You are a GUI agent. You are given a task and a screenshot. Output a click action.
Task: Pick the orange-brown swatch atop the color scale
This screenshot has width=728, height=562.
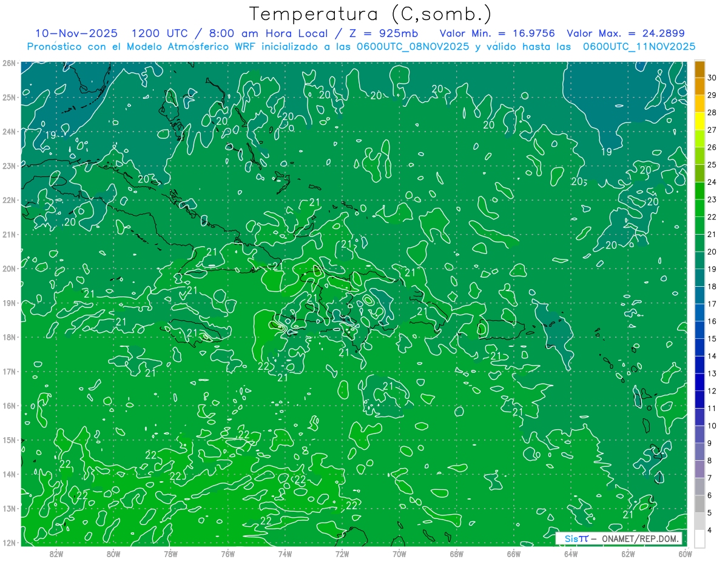tap(700, 69)
